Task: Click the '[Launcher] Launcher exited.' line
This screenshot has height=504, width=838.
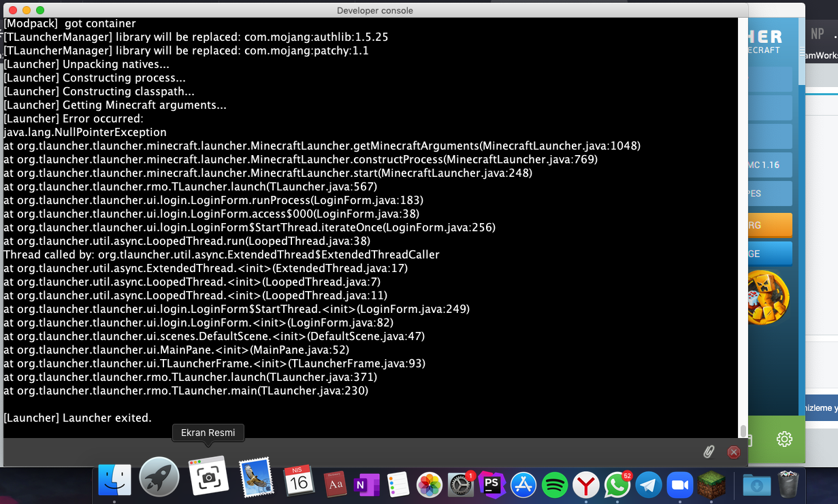Action: click(x=78, y=418)
